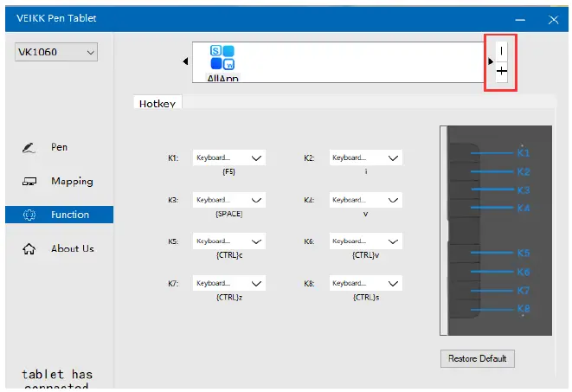Expand the K4 function dropdown

click(x=366, y=200)
